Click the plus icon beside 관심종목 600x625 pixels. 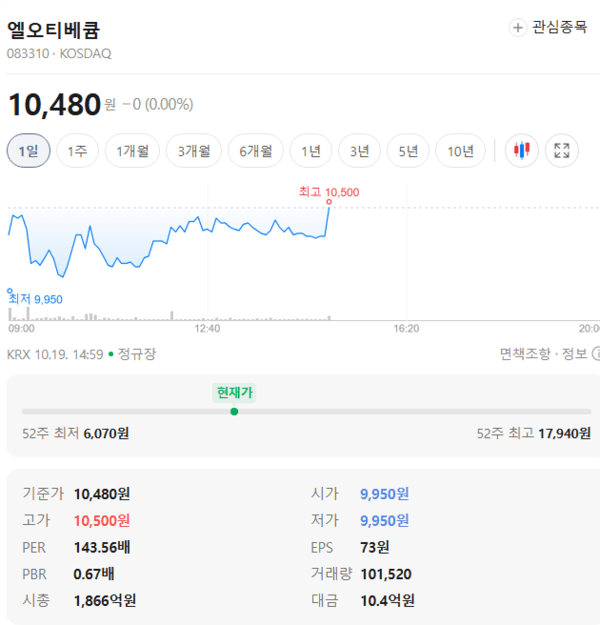tap(517, 28)
